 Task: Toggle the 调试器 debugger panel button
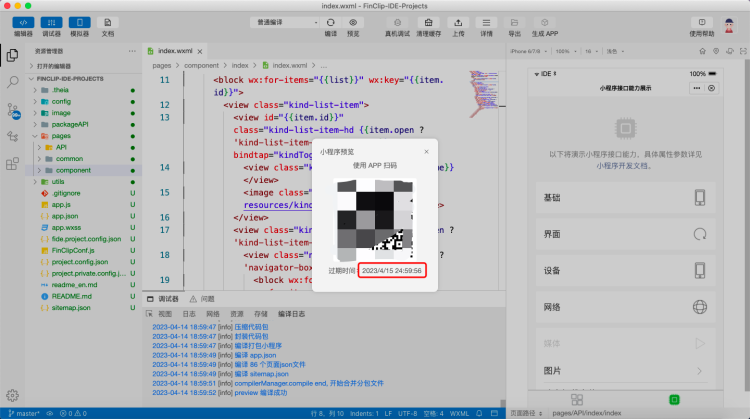click(x=51, y=22)
